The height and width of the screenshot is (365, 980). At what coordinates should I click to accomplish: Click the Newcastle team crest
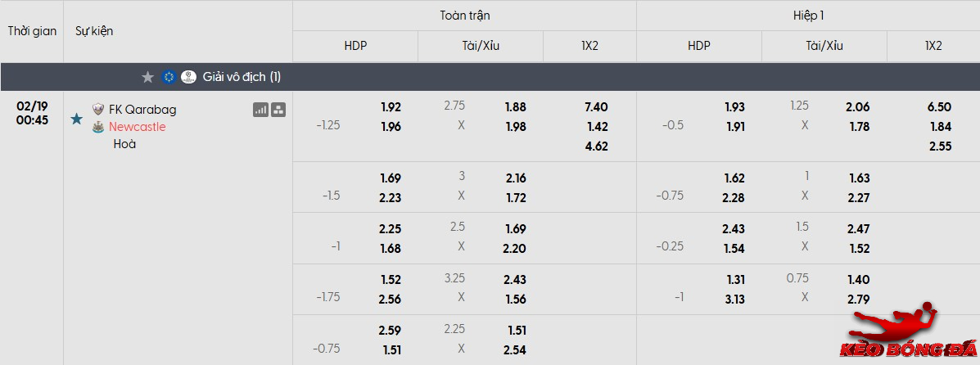pyautogui.click(x=98, y=127)
